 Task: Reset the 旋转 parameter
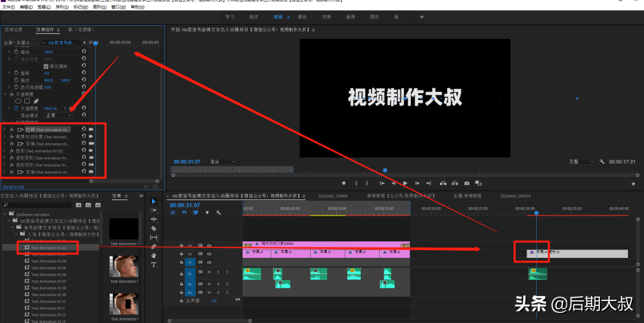coord(84,73)
